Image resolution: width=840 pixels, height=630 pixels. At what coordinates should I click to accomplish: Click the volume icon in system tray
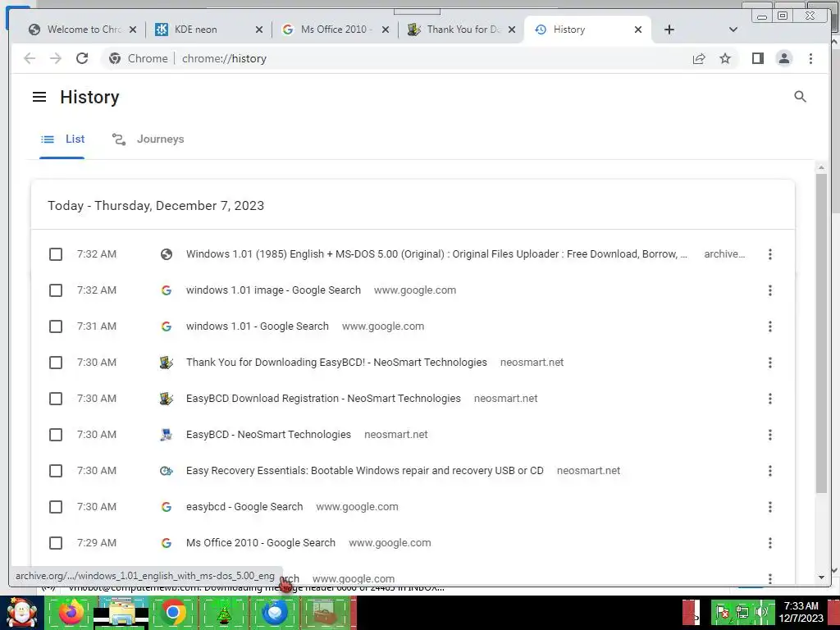(x=760, y=612)
